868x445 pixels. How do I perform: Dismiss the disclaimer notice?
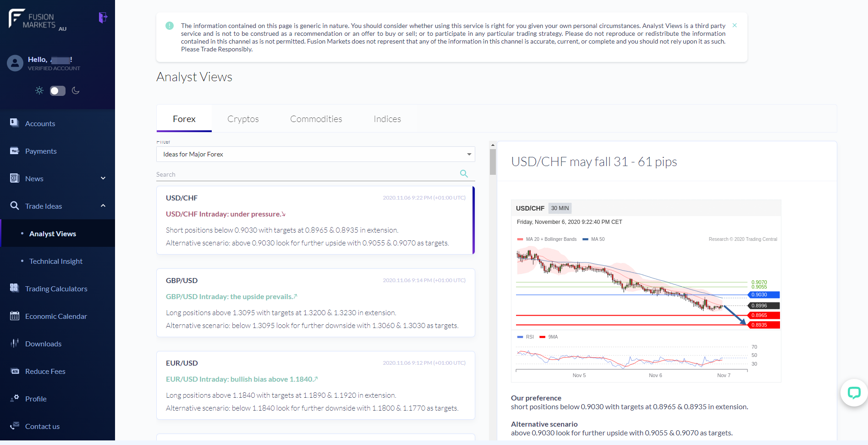pos(735,26)
